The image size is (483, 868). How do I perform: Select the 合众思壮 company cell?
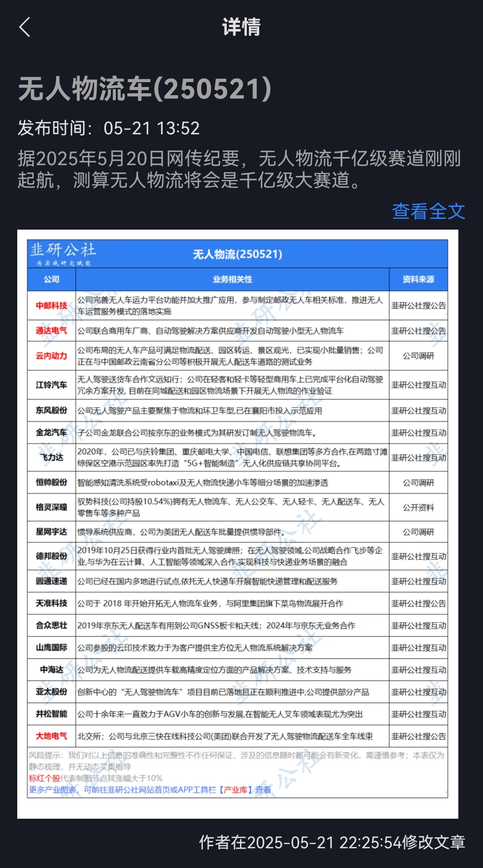pos(51,626)
